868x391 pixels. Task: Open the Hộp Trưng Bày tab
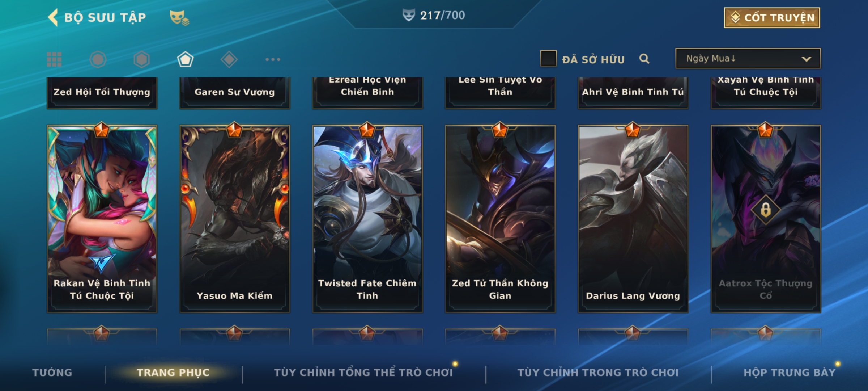tap(790, 373)
